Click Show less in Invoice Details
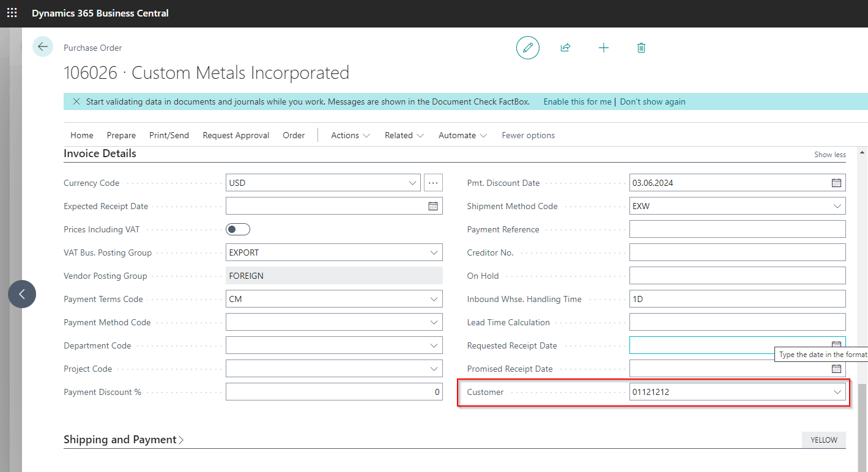The image size is (868, 472). point(830,155)
